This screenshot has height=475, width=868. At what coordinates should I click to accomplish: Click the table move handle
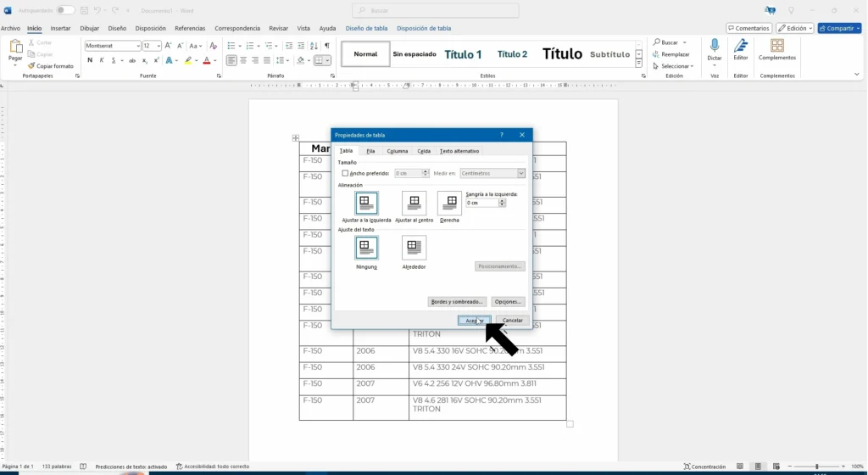pos(296,138)
